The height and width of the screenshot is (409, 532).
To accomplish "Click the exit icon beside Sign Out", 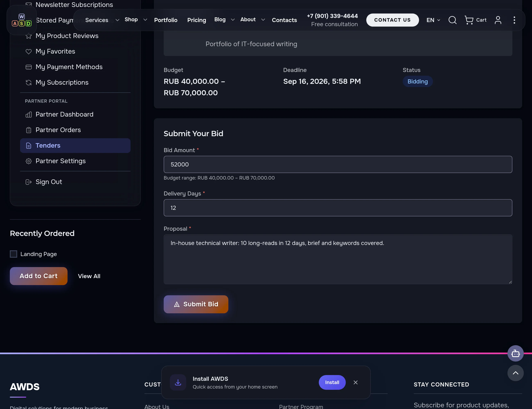I will (28, 182).
